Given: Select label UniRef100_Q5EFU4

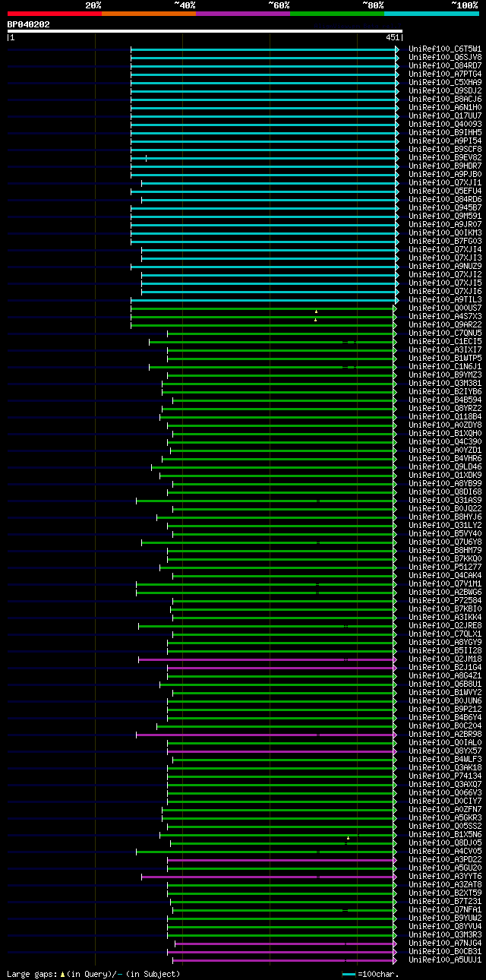Looking at the screenshot, I should (445, 191).
